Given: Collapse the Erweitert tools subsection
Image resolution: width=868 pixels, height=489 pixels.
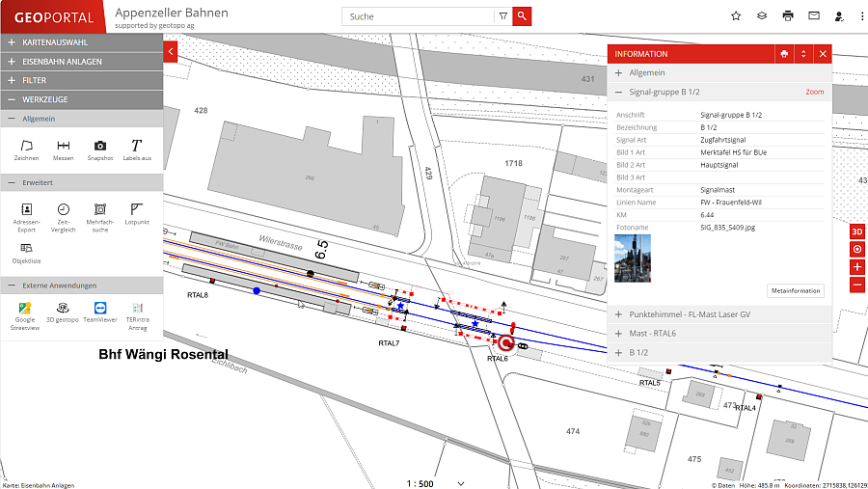Looking at the screenshot, I should tap(81, 182).
